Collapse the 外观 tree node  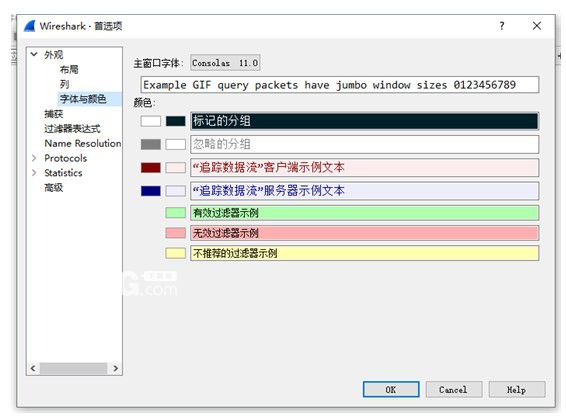click(x=34, y=55)
